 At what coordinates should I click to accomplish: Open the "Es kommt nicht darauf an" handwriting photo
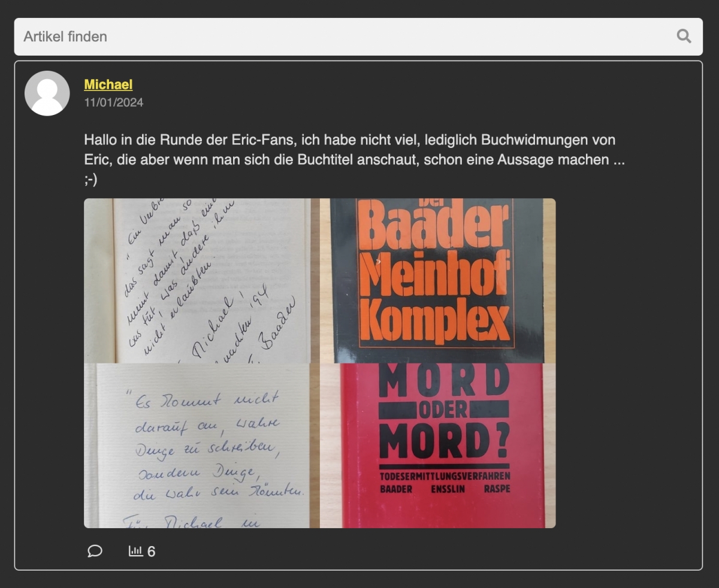pos(198,445)
